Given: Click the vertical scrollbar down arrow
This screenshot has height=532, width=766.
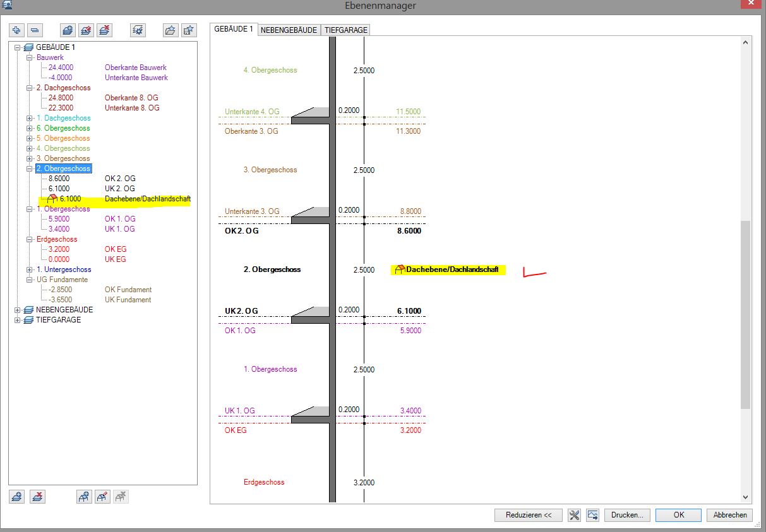Looking at the screenshot, I should (745, 497).
